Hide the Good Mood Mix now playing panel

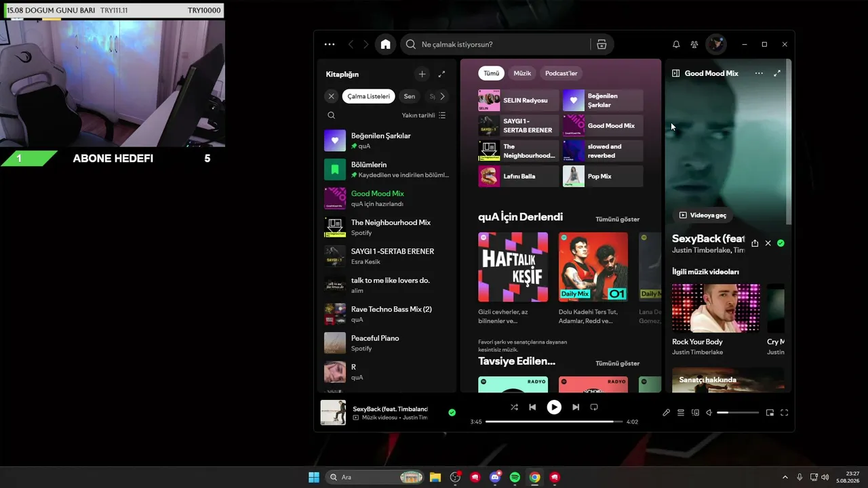(675, 73)
